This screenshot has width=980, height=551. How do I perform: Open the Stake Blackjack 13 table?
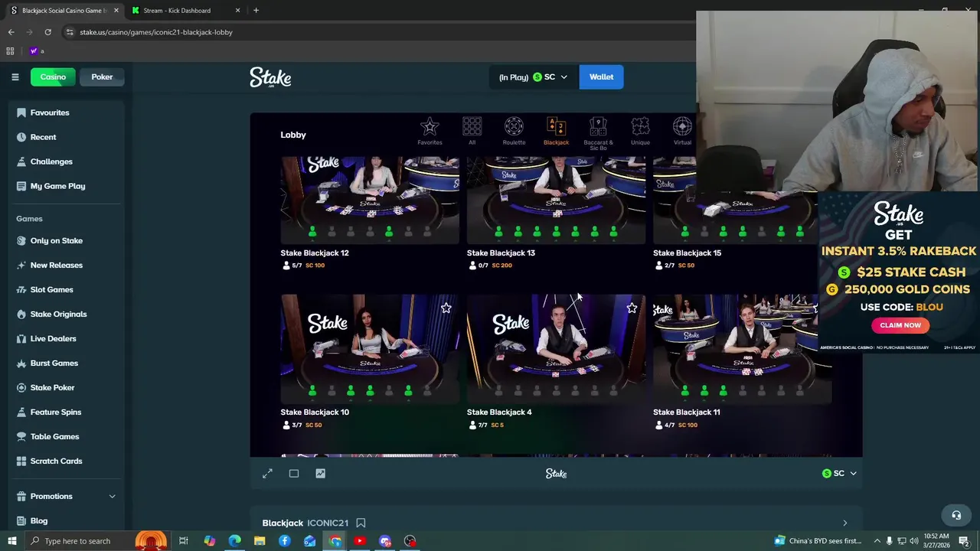pyautogui.click(x=556, y=201)
